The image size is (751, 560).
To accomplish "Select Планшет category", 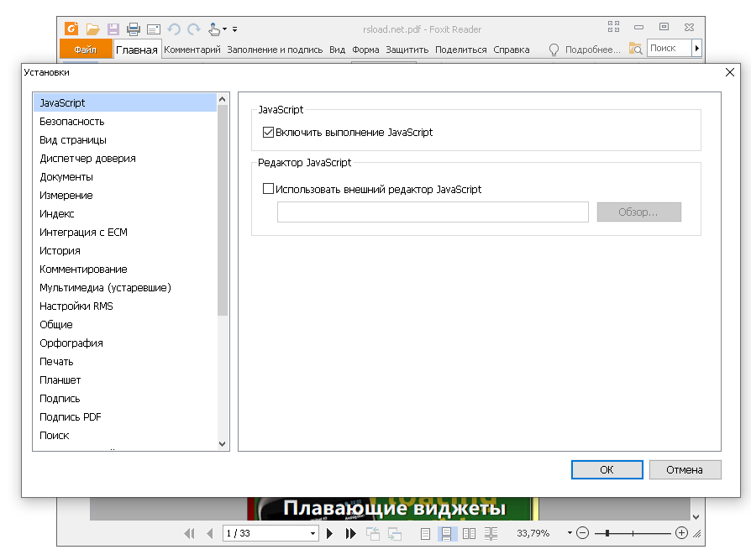I will pos(125,380).
